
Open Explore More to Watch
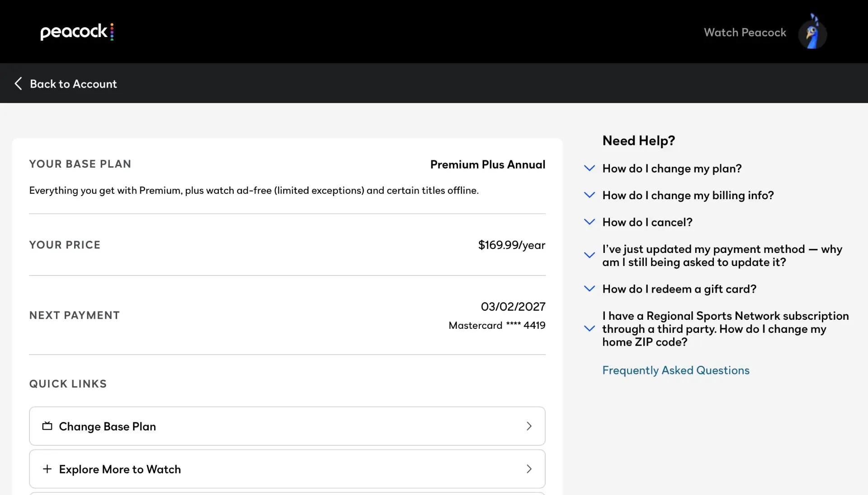click(287, 469)
